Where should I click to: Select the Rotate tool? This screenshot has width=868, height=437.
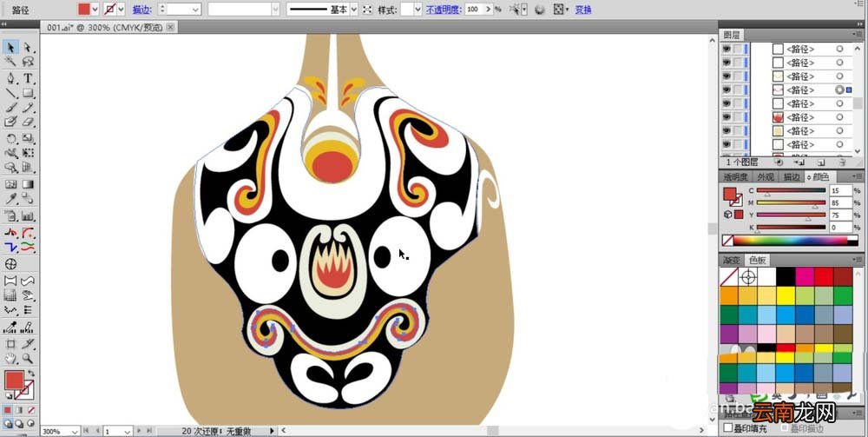[x=10, y=138]
